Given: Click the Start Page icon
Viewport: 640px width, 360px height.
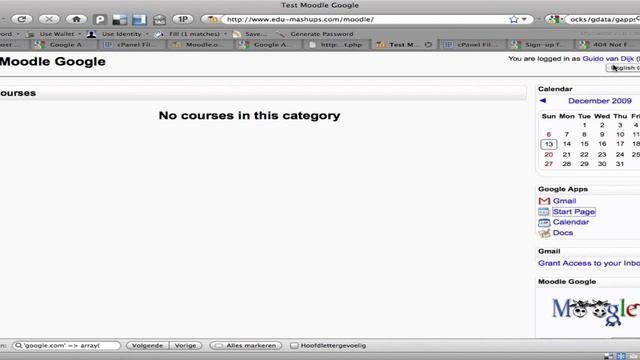Looking at the screenshot, I should tap(544, 211).
